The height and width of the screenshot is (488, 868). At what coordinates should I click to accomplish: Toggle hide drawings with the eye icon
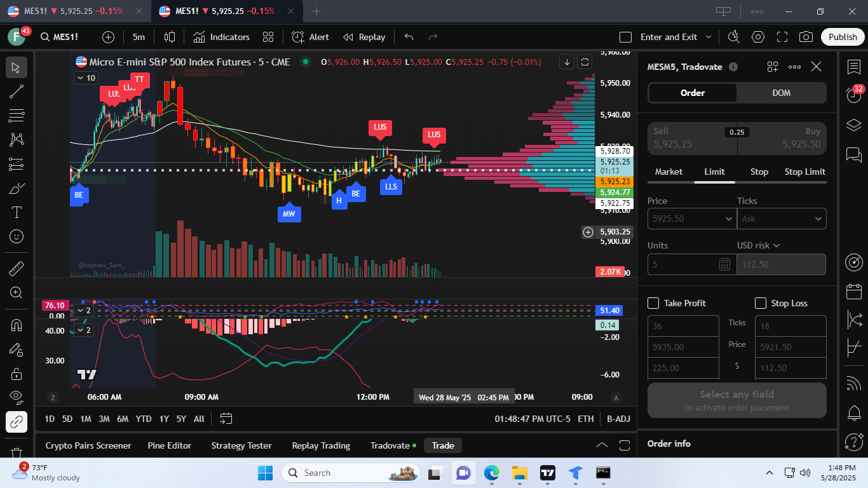click(x=16, y=397)
